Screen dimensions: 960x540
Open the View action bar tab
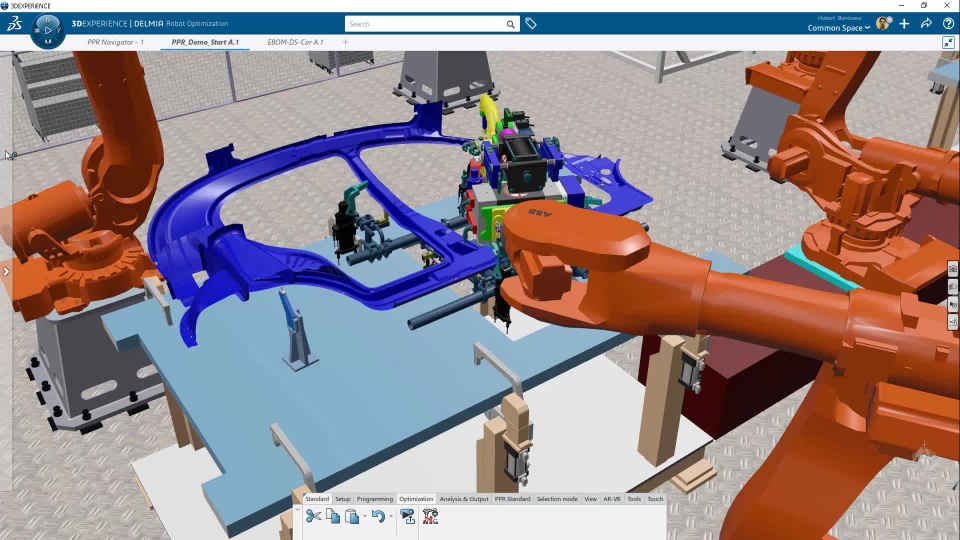pos(590,499)
